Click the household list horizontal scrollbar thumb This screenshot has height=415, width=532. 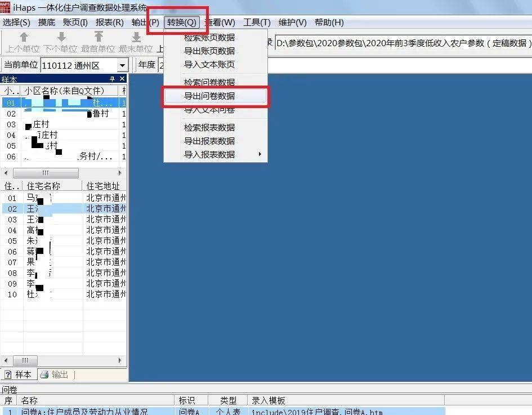25,360
